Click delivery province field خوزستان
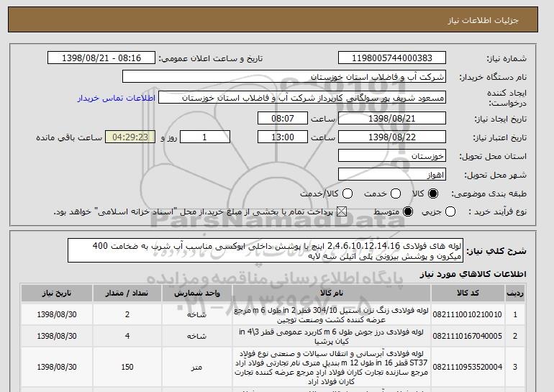554x392 pixels. (392, 156)
